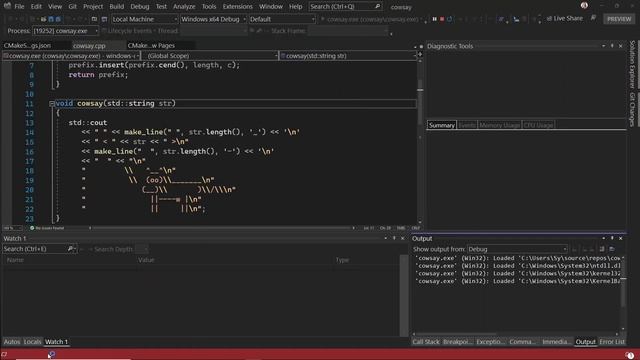Screen dimensions: 640x360
Task: Click the Output panel vertical scrollbar
Action: click(623, 293)
